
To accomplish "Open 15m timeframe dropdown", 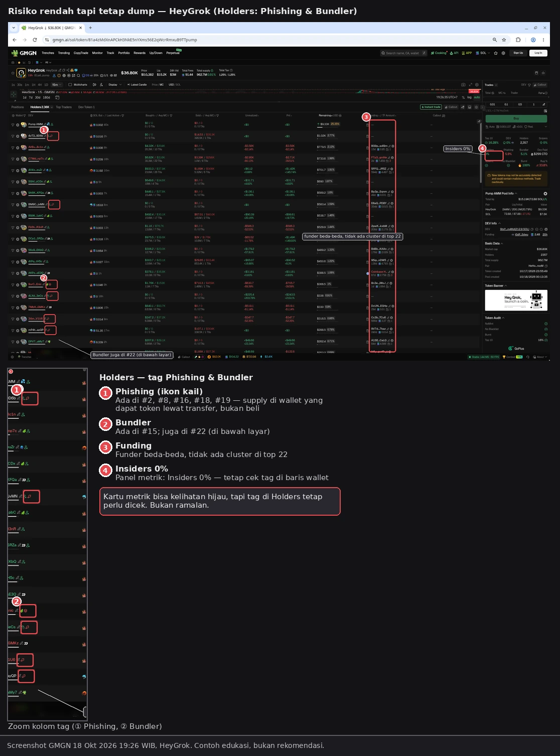I will click(56, 85).
